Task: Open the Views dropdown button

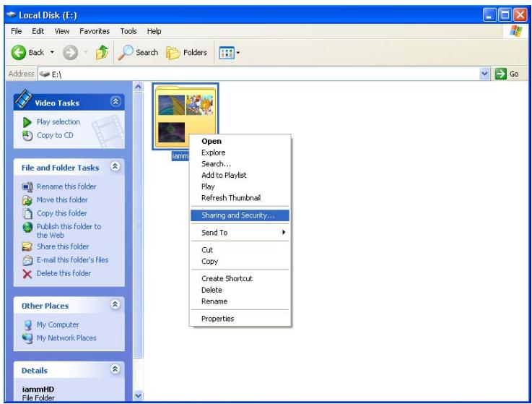Action: [227, 53]
